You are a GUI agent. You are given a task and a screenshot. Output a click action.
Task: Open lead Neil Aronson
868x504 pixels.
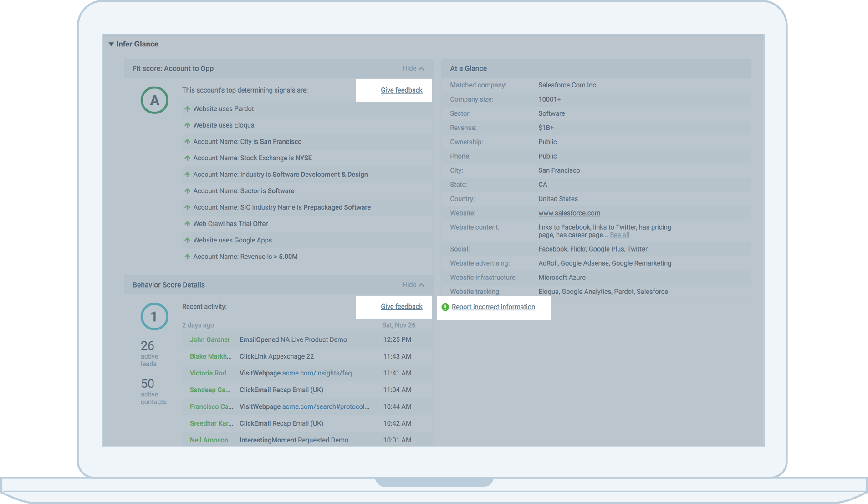click(209, 440)
